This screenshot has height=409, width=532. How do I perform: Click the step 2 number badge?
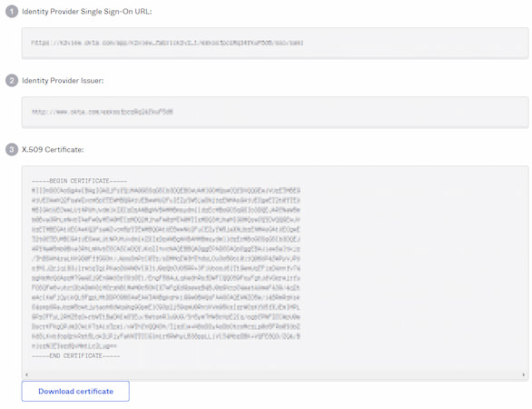[12, 81]
